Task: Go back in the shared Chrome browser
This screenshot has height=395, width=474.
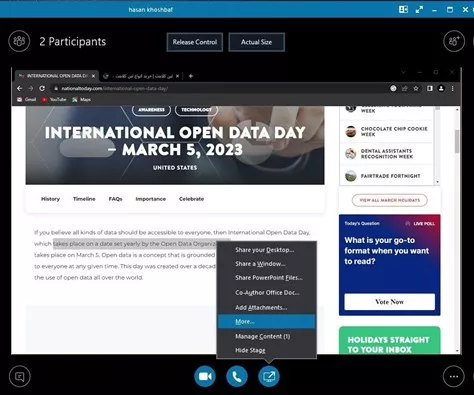Action: 20,88
